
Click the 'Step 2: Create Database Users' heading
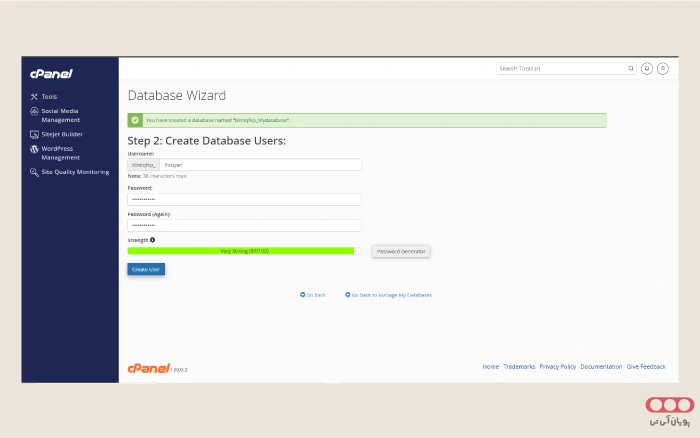[x=207, y=141]
